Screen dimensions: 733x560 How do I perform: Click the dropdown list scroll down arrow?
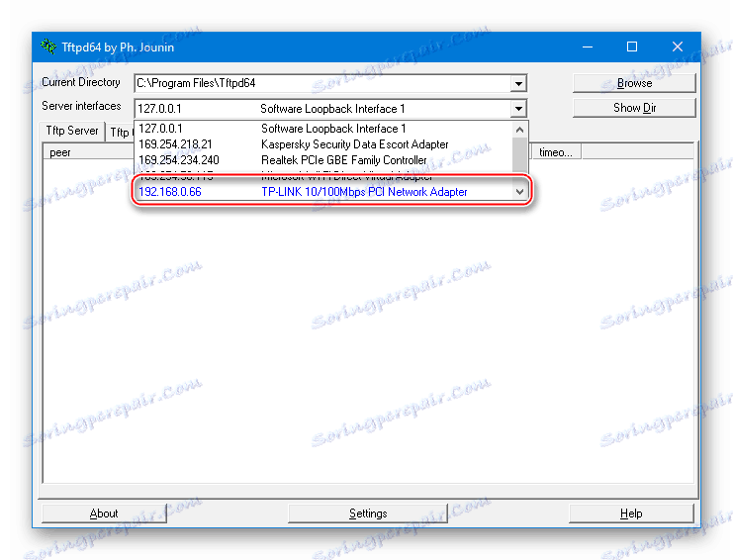[x=520, y=192]
